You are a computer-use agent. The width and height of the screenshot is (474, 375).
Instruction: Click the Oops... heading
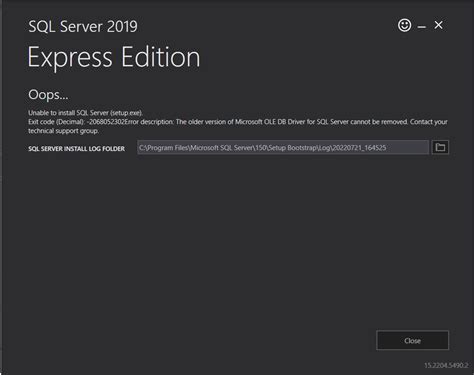click(x=48, y=95)
